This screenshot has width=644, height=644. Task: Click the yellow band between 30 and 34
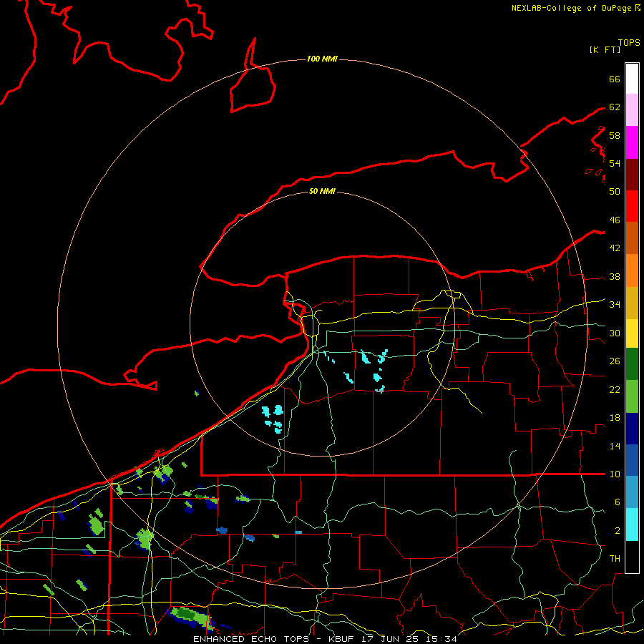click(632, 333)
